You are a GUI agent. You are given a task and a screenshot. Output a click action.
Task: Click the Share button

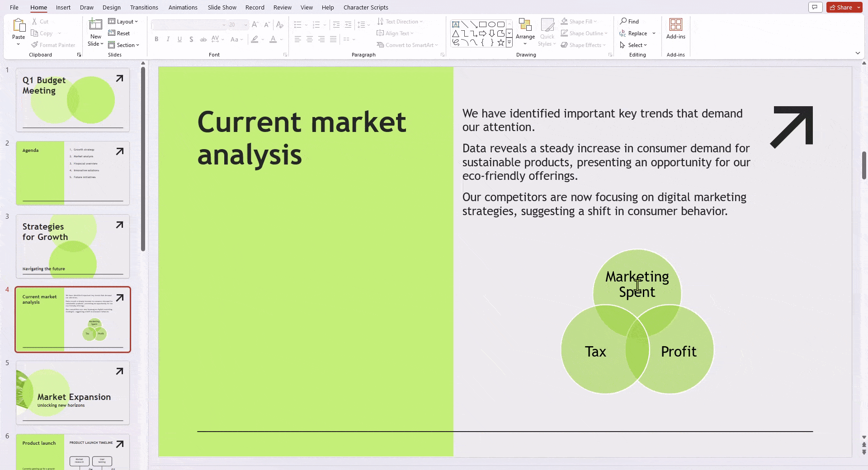[841, 7]
